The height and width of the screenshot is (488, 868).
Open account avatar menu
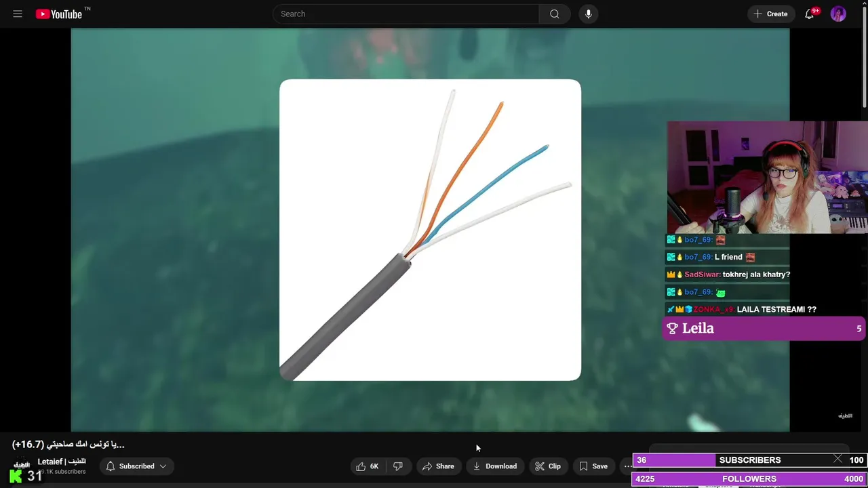pos(838,14)
